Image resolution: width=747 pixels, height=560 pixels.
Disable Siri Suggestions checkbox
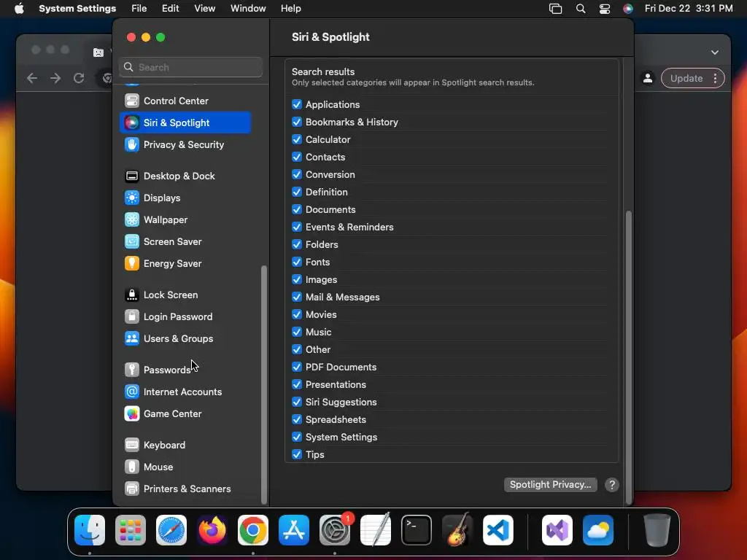point(297,402)
